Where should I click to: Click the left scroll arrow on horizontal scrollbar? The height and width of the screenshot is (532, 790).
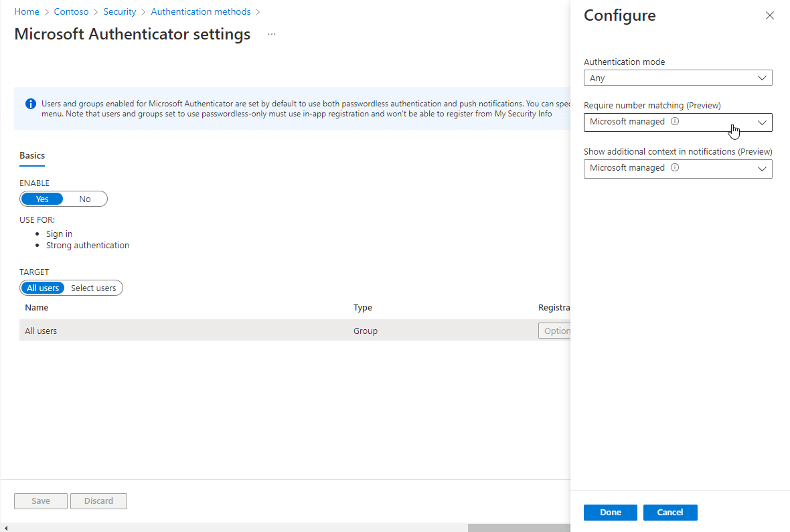(x=5, y=527)
